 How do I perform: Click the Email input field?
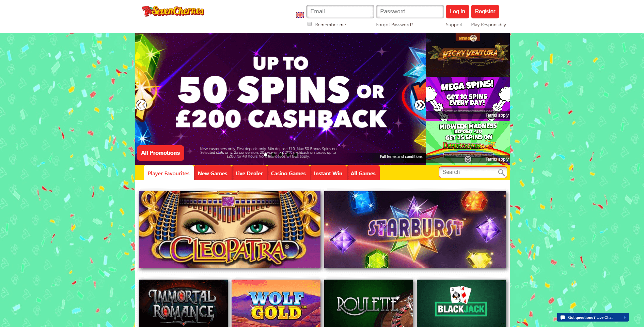click(340, 12)
